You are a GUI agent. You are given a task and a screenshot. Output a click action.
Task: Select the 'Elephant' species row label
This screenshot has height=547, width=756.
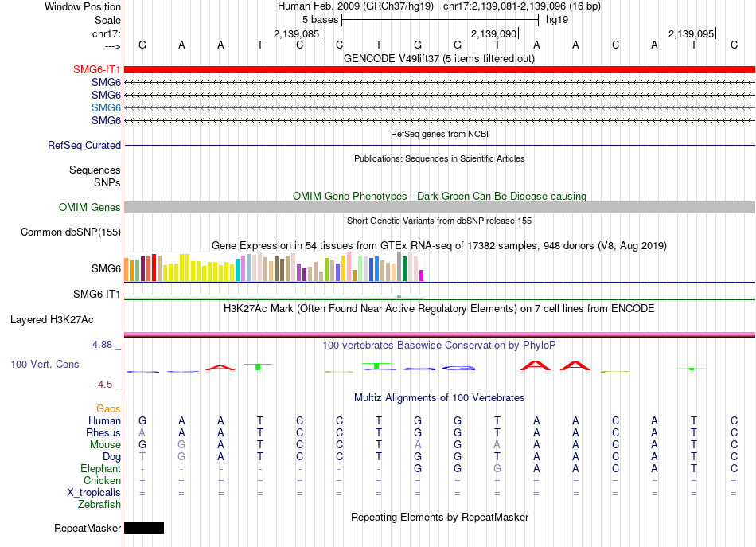click(100, 468)
